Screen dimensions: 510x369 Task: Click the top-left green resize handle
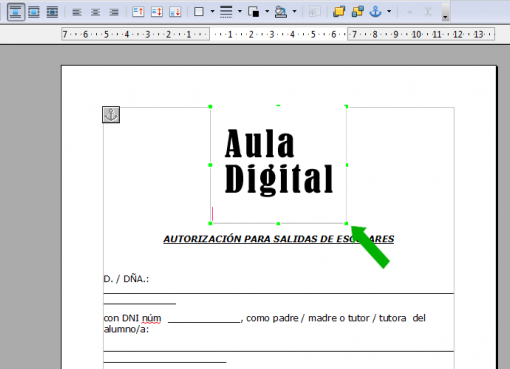coord(210,107)
